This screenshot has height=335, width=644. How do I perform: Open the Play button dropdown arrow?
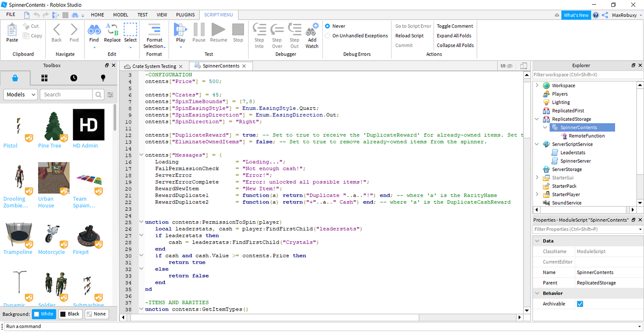tap(181, 47)
